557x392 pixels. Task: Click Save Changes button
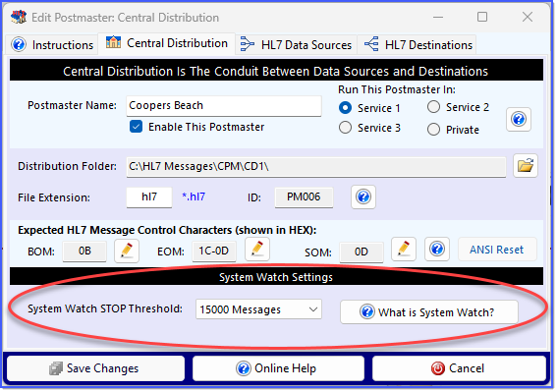pos(95,368)
